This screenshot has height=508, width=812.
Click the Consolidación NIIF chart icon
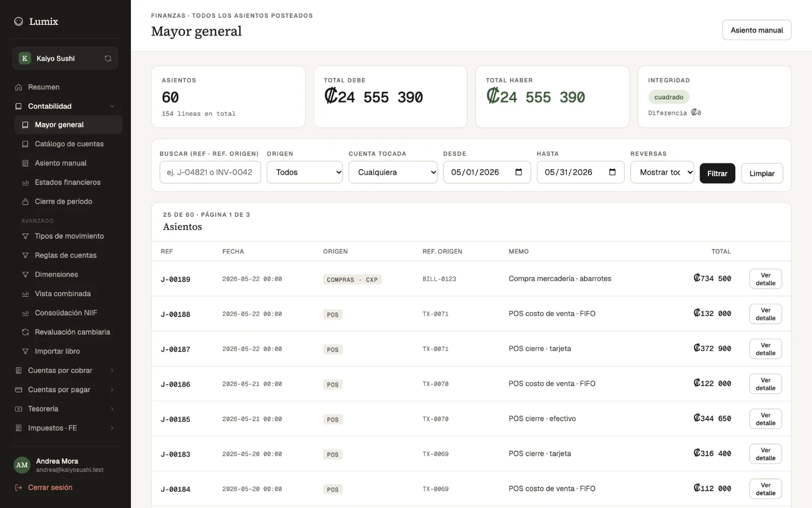(25, 313)
